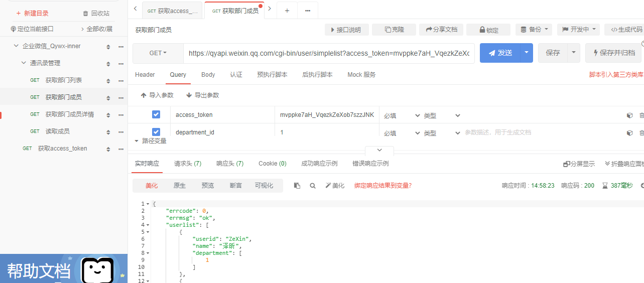Screen dimensions: 644x283
Task: Open the 获取部门列表 request in sidebar
Action: [x=64, y=80]
